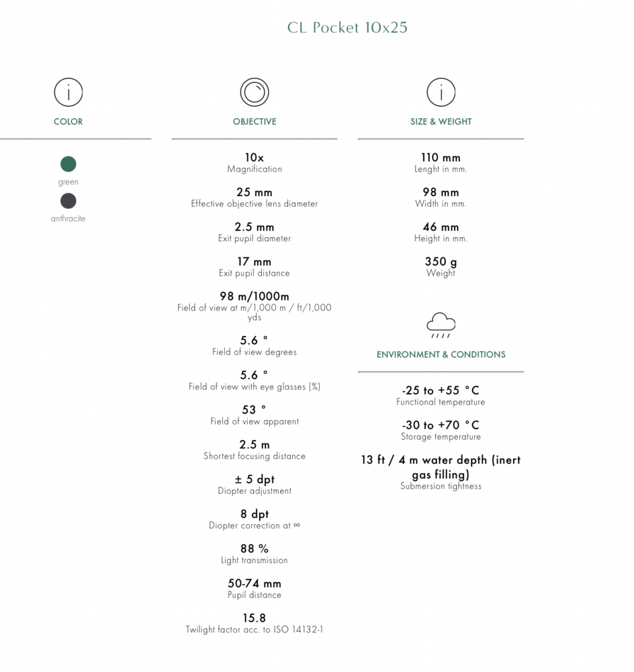Viewport: 634px width, 672px height.
Task: Click the 88 % light transmission value
Action: 255,549
